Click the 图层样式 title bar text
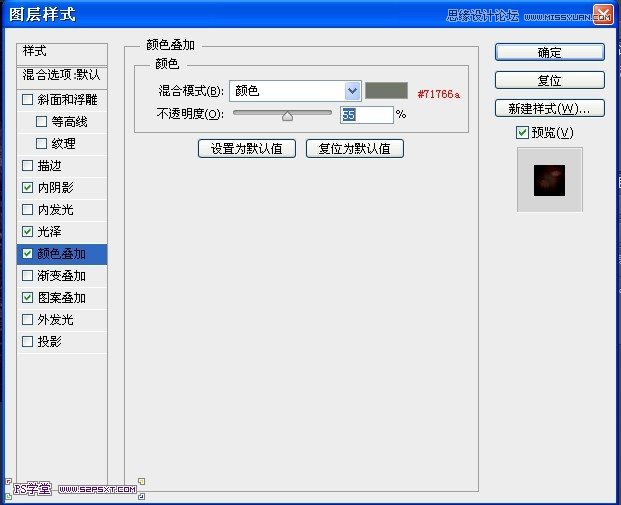Viewport: 621px width, 505px height. (x=42, y=15)
